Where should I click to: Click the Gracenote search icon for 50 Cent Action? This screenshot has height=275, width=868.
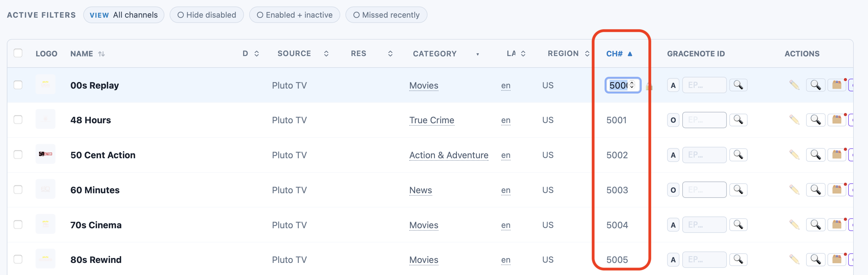click(738, 155)
